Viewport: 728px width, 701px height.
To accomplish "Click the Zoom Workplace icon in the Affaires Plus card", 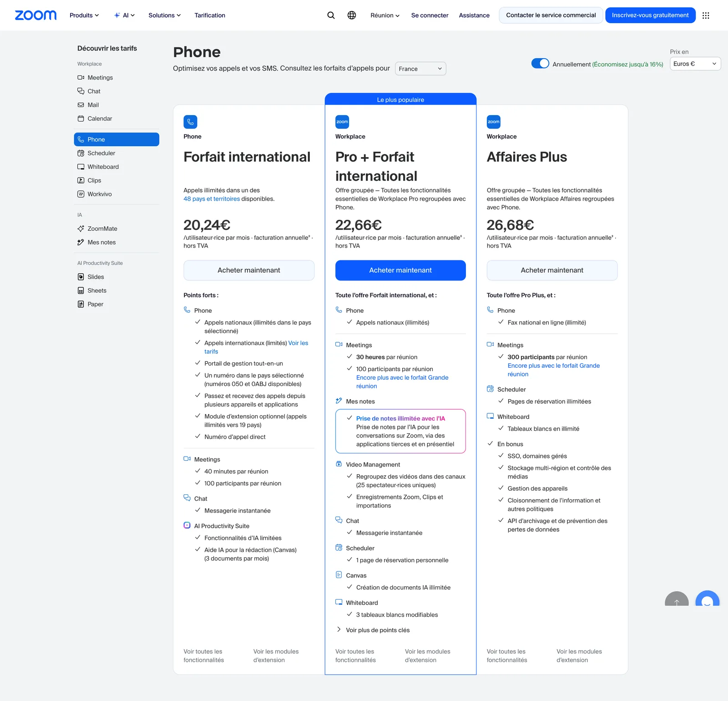I will click(494, 122).
